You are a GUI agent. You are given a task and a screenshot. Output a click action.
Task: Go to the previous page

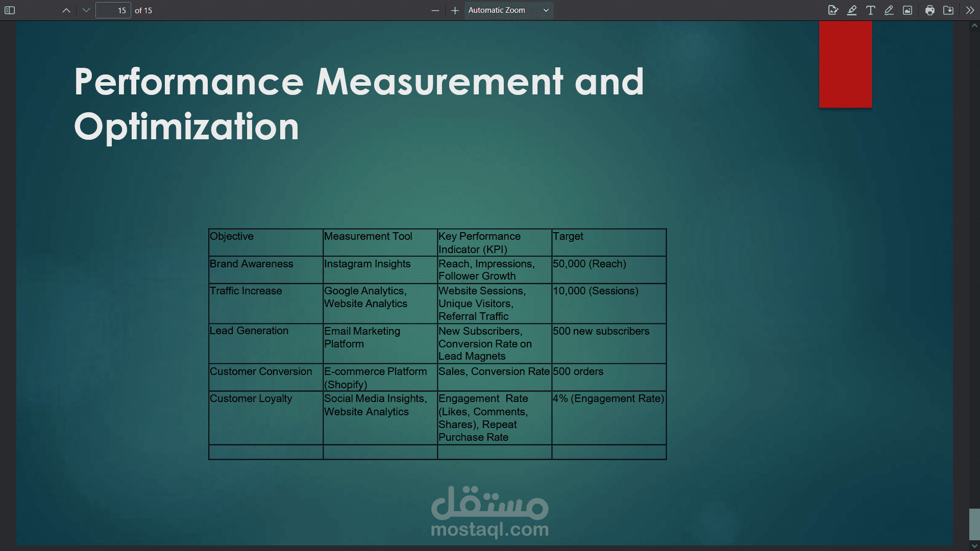coord(66,10)
